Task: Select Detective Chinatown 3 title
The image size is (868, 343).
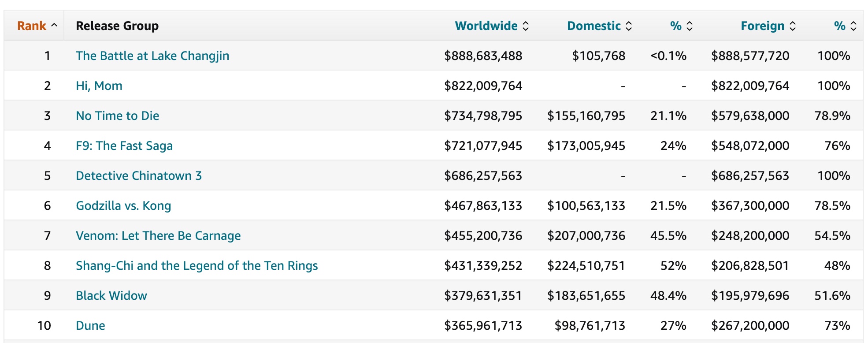Action: pyautogui.click(x=139, y=175)
